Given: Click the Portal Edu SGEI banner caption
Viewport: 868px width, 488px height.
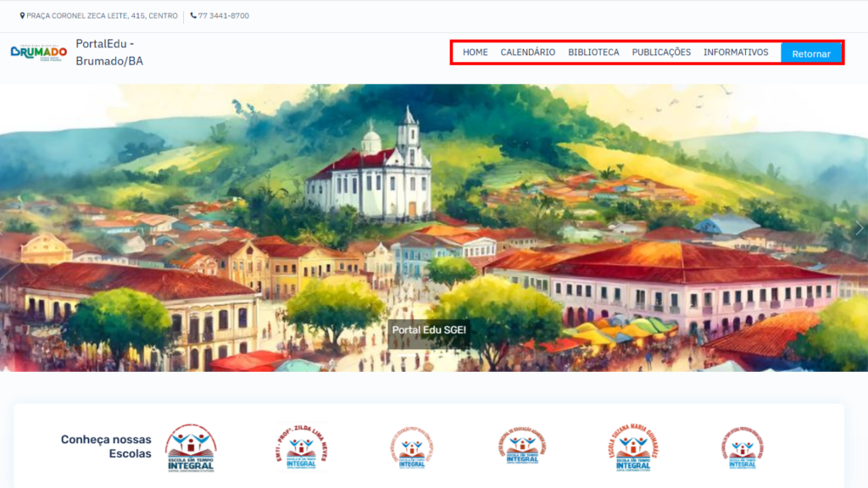Looking at the screenshot, I should coord(429,330).
